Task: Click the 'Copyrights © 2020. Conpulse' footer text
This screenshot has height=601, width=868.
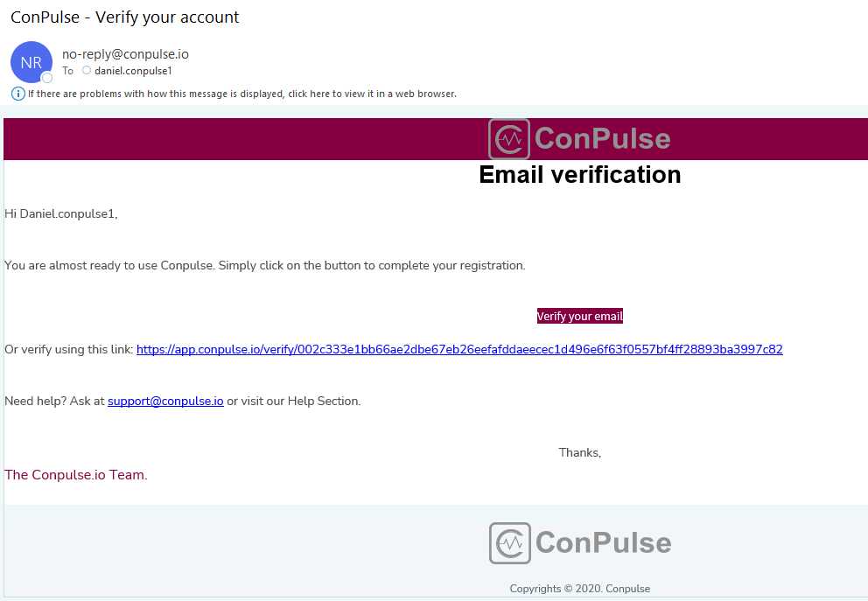Action: [579, 588]
